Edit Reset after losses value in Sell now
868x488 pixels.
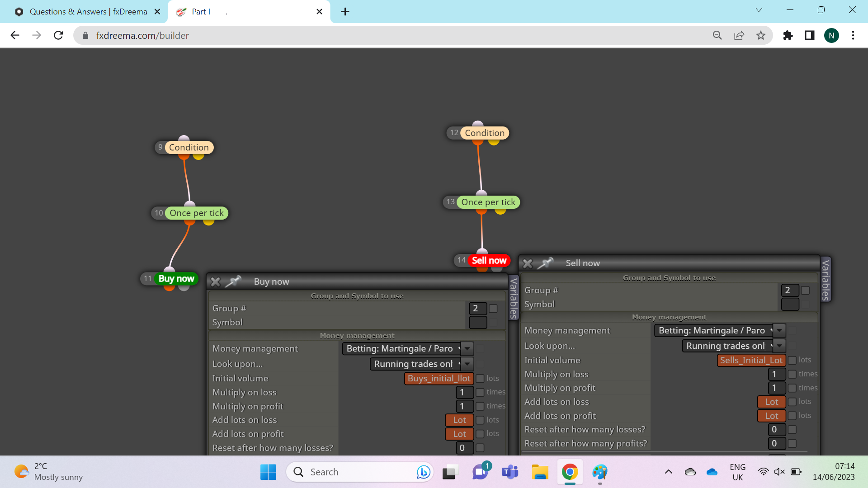click(777, 430)
